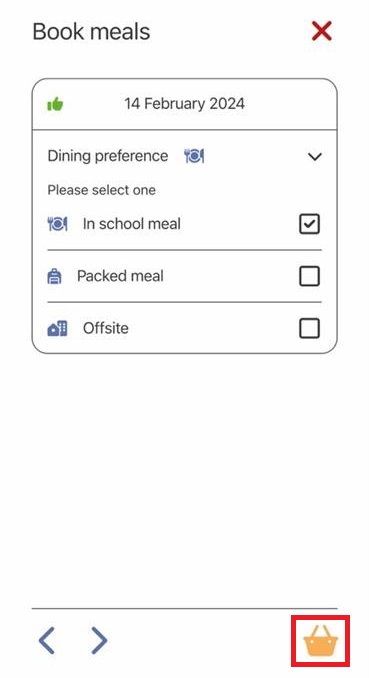Tick the Offsite checkbox
This screenshot has width=369, height=678.
click(x=309, y=329)
